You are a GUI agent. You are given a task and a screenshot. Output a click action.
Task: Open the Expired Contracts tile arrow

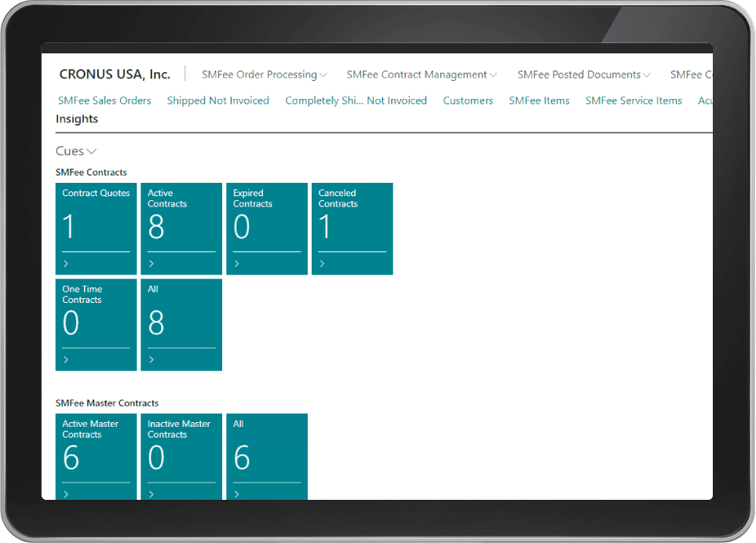(x=237, y=264)
